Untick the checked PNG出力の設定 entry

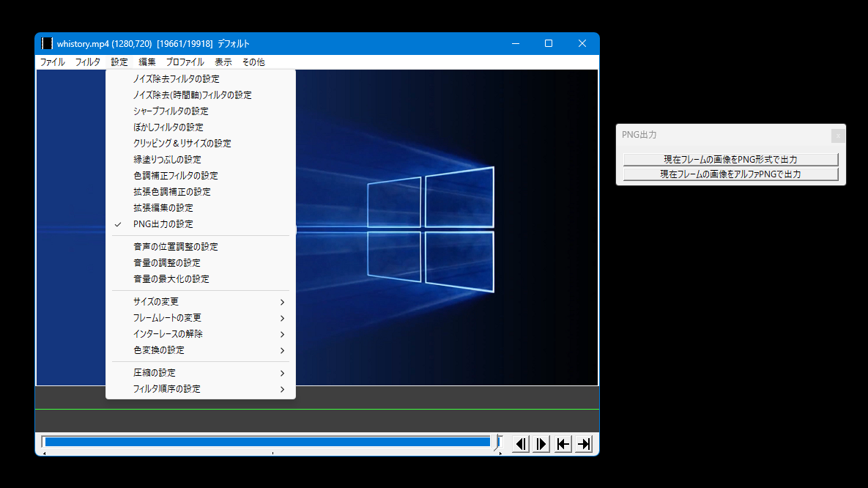[201, 224]
